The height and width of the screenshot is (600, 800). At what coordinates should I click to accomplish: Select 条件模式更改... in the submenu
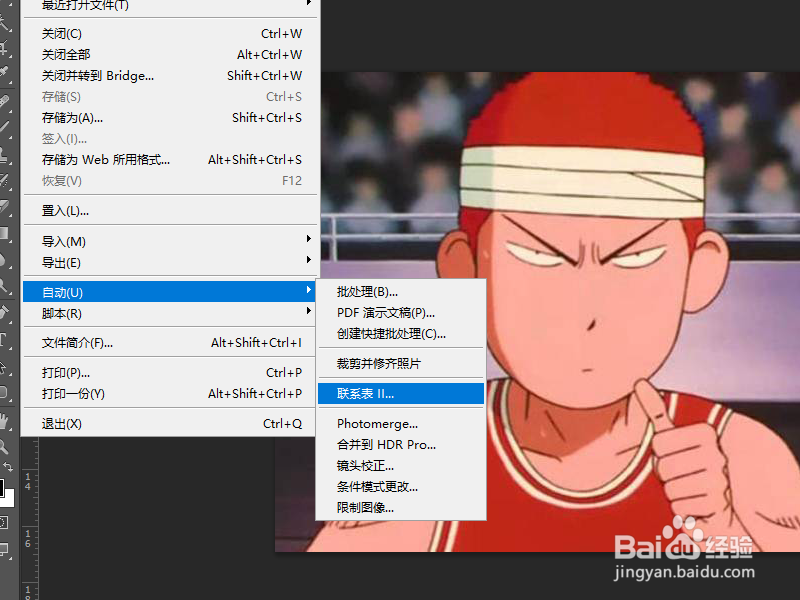(401, 486)
